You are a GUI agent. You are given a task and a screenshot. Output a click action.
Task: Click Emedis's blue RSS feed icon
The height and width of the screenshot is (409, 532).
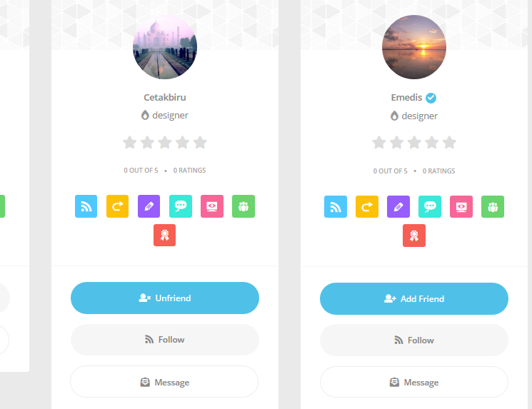(x=336, y=206)
